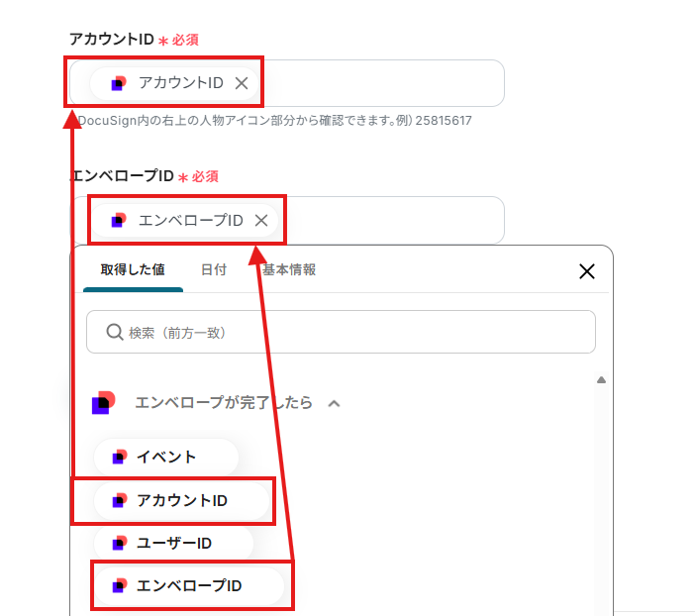Click the DocuSign icon on the ユーザーID item

point(119,543)
